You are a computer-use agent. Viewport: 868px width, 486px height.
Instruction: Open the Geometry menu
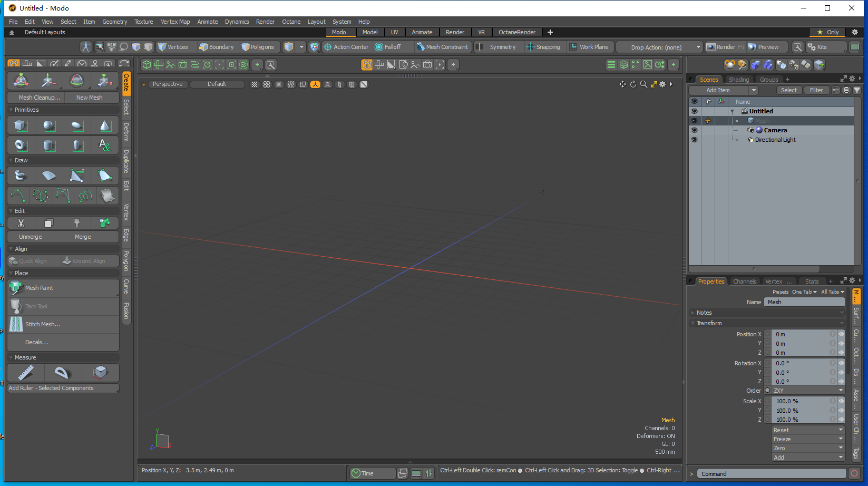click(114, 22)
